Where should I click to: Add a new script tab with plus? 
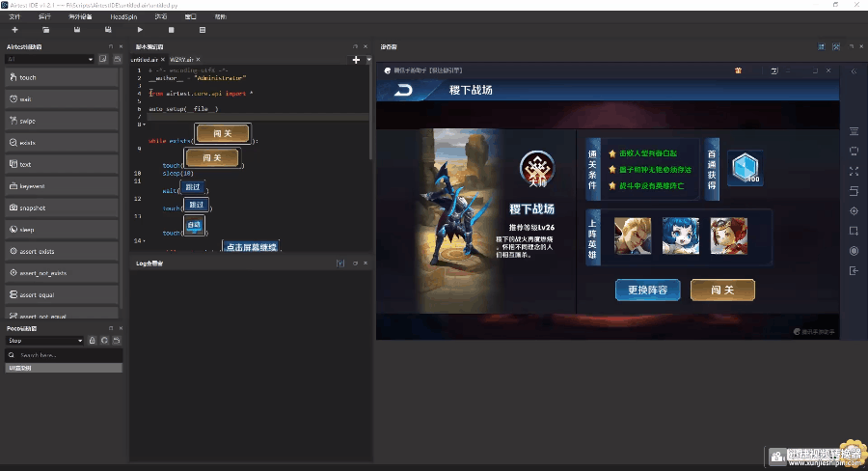(356, 60)
